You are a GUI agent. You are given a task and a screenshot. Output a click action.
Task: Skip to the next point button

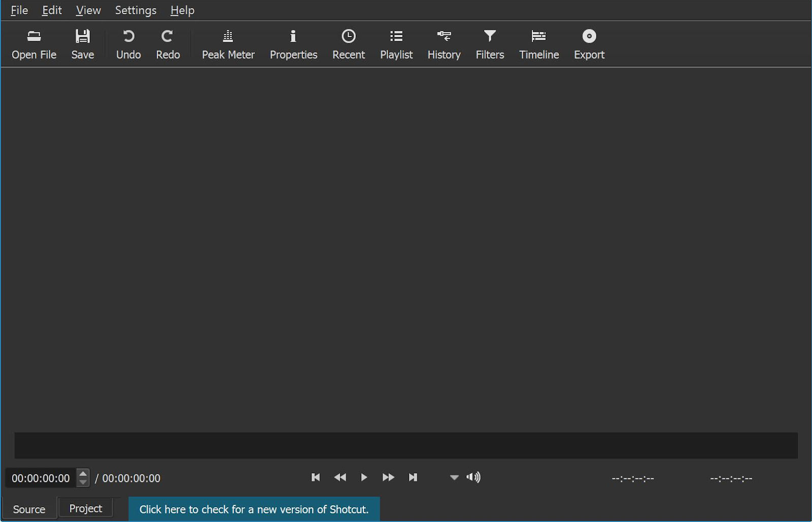pos(413,477)
